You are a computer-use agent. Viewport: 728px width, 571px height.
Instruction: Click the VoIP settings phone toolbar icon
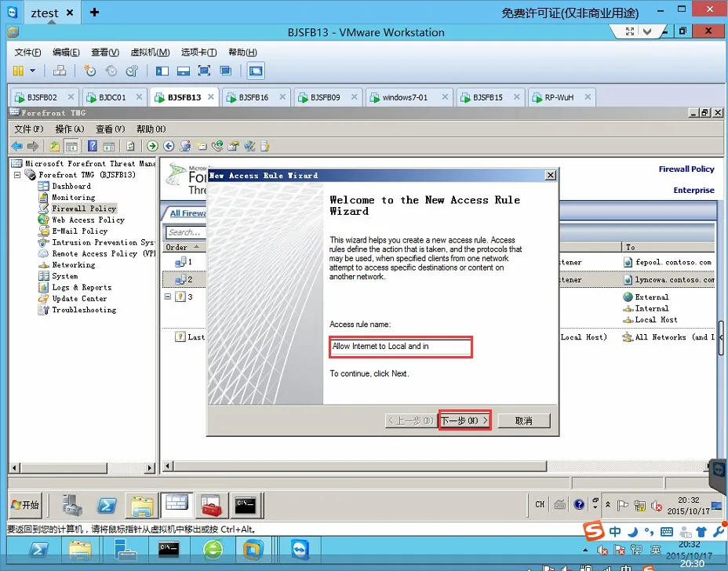(217, 146)
